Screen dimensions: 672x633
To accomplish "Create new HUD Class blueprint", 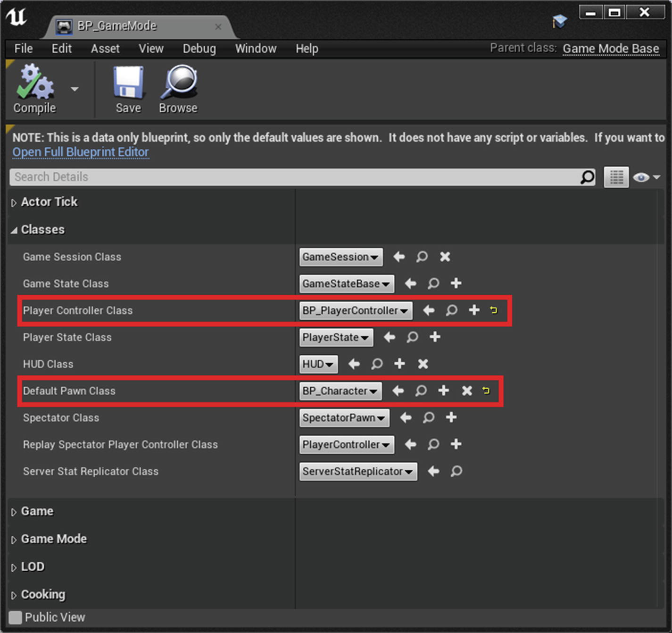I will coord(399,364).
